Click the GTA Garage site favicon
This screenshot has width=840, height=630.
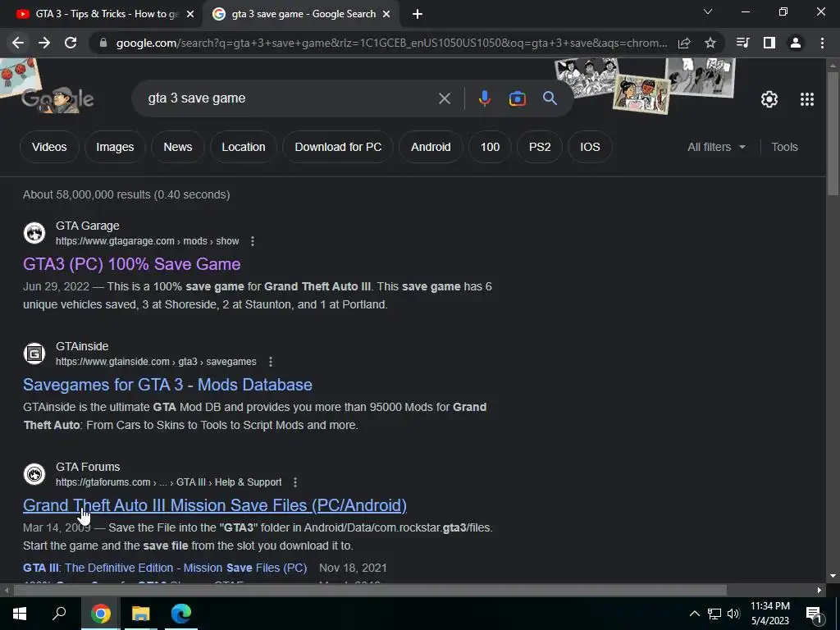[34, 233]
